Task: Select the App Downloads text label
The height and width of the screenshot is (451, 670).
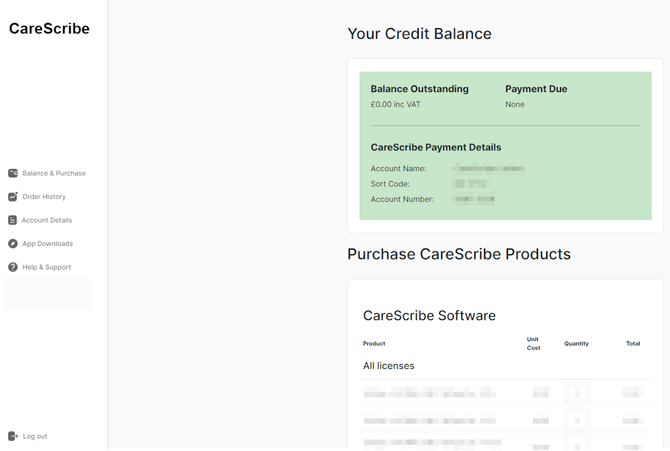Action: click(x=48, y=244)
